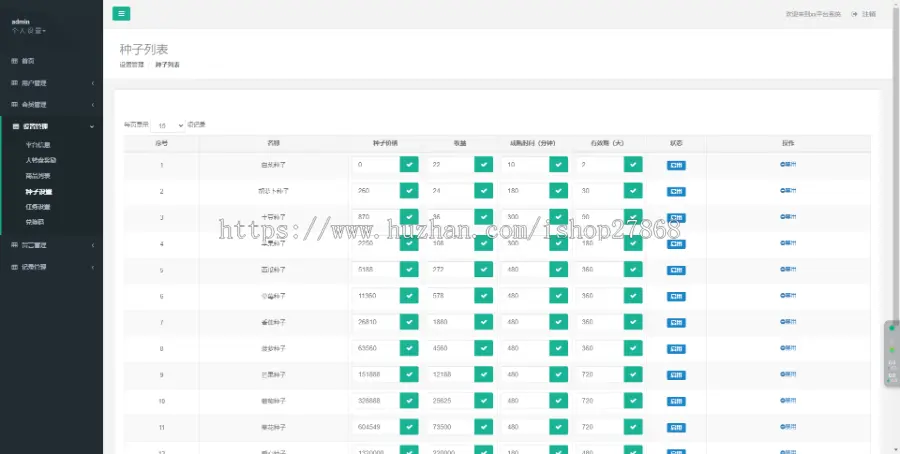Click the green hamburger sidebar toggle button
Viewport: 900px width, 454px height.
[x=121, y=14]
